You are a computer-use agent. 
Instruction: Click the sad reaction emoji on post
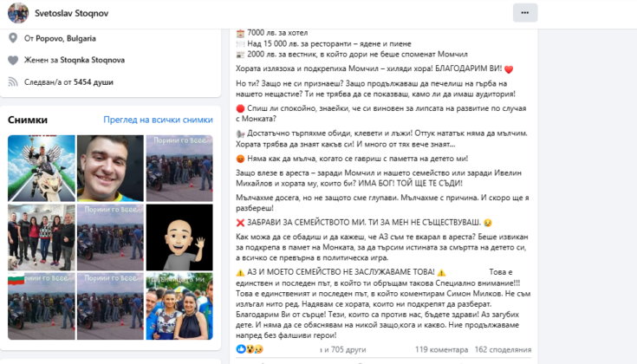(x=258, y=349)
